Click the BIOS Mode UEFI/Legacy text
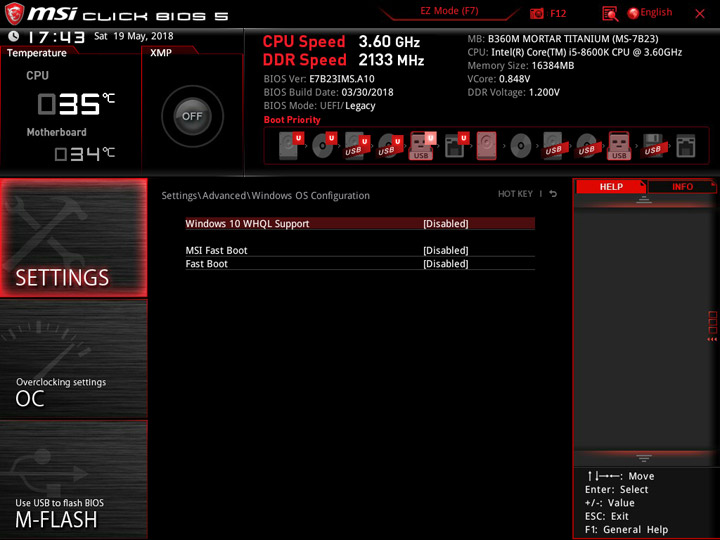The image size is (720, 540). 320,106
